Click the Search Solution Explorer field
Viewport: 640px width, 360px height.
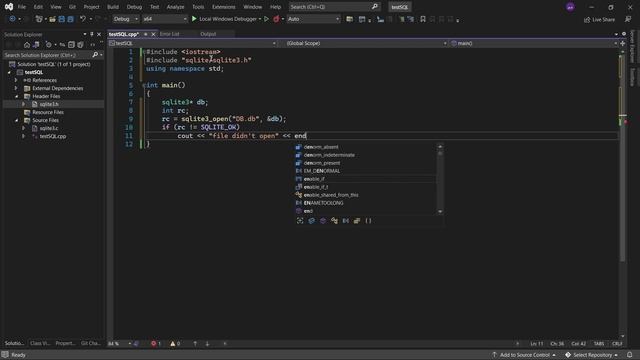click(x=47, y=55)
